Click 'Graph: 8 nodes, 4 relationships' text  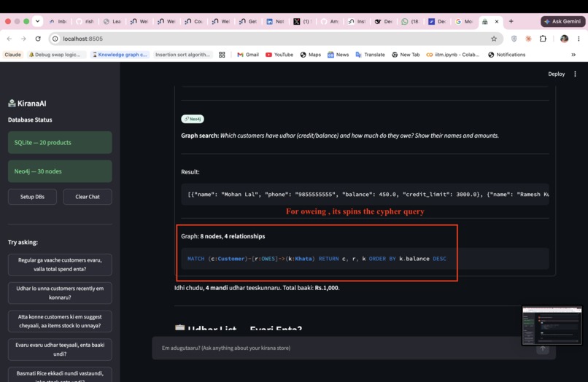point(223,236)
